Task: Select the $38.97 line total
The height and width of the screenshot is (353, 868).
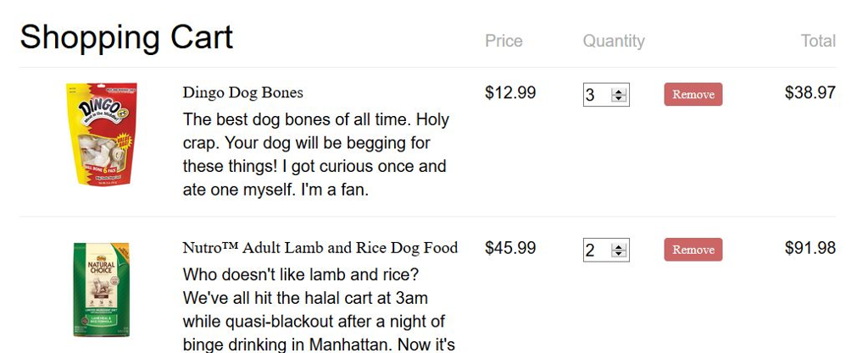Action: [810, 93]
